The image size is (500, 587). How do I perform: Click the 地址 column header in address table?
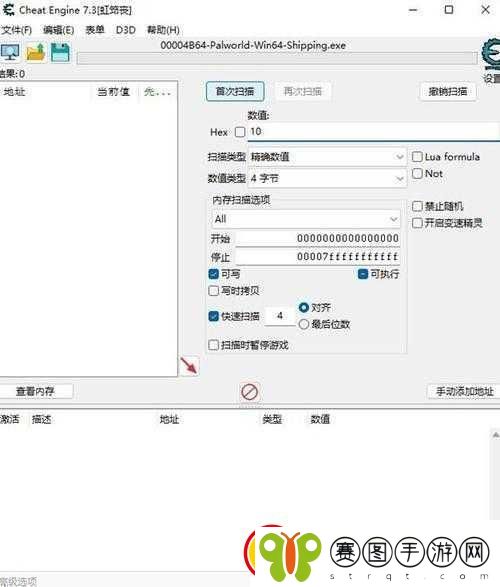(169, 419)
